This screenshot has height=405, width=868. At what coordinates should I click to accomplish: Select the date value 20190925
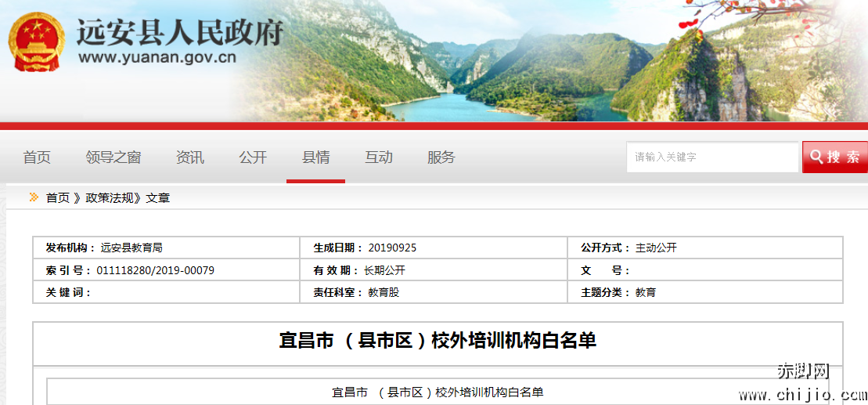[392, 248]
